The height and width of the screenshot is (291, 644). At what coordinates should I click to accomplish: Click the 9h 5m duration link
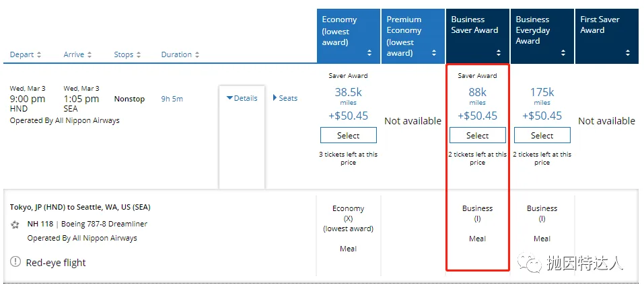coord(172,99)
